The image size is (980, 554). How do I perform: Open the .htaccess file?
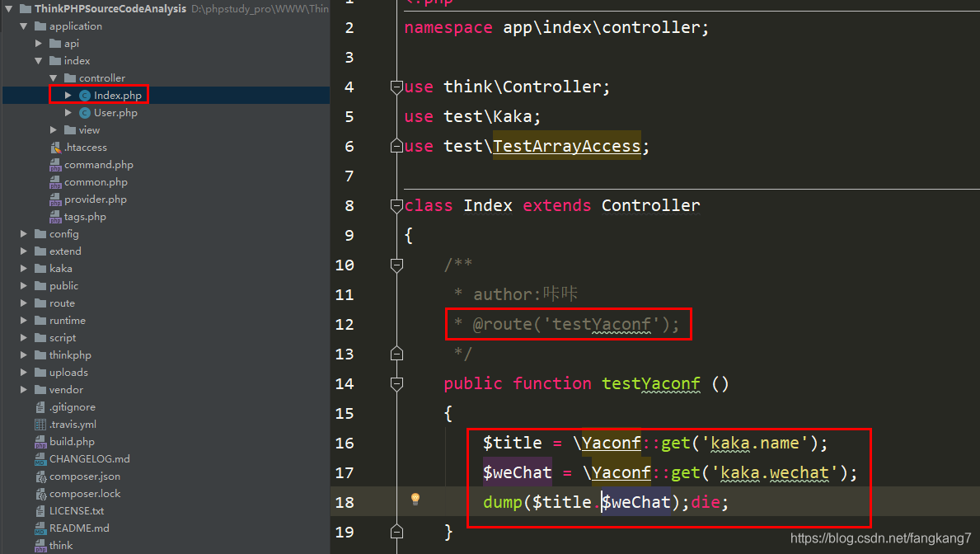point(86,148)
